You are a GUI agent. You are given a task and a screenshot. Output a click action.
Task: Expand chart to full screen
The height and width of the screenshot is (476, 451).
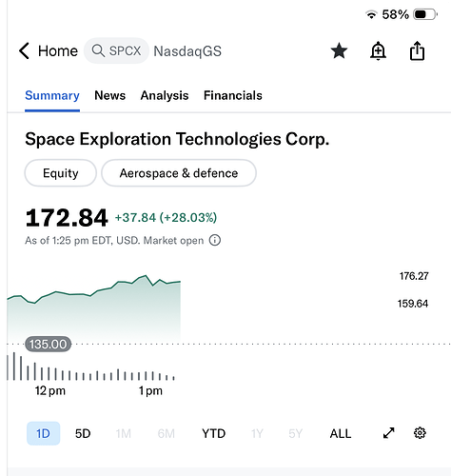click(388, 433)
